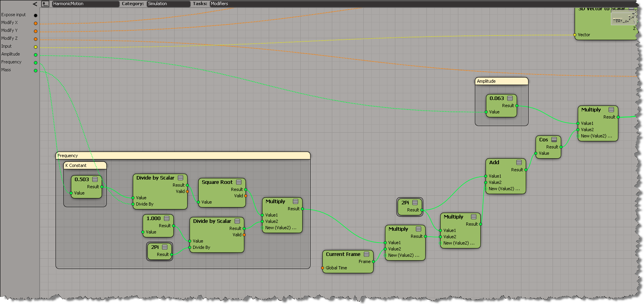Click the exit compound icon beside HarmonicMotion
This screenshot has width=644, height=304.
(x=45, y=4)
